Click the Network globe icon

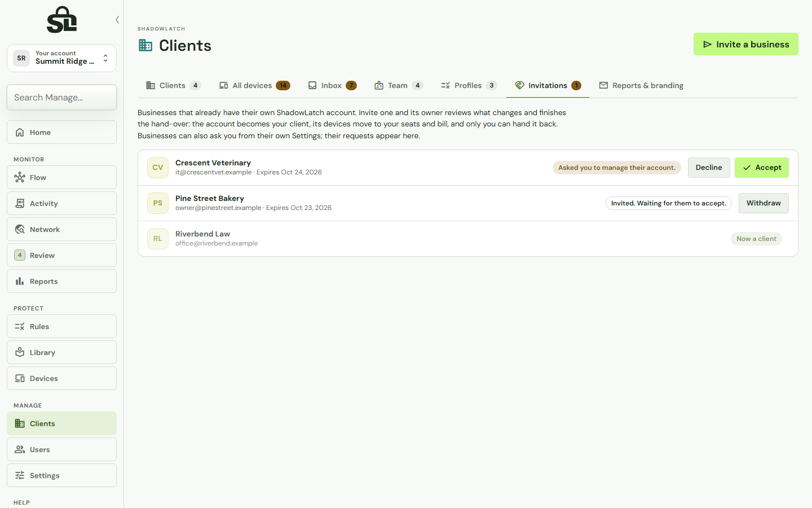tap(20, 229)
